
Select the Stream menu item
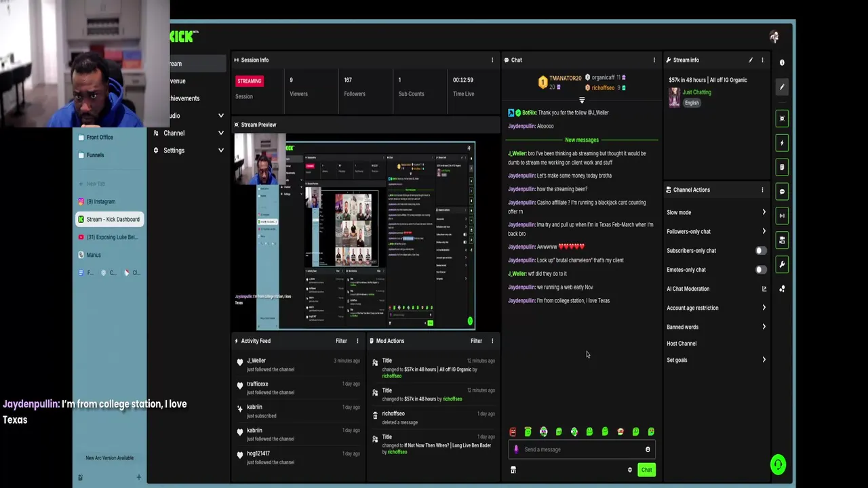tap(197, 64)
